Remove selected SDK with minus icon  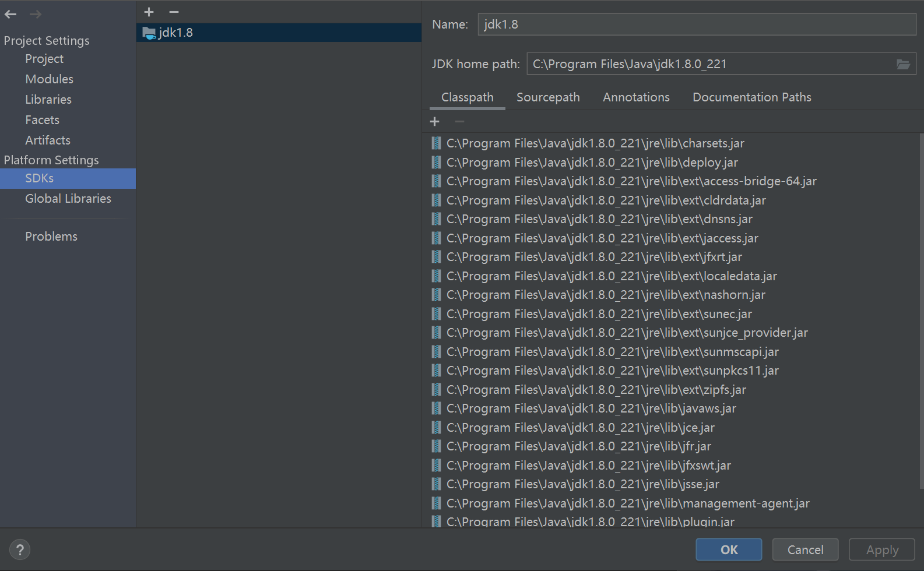(x=174, y=12)
